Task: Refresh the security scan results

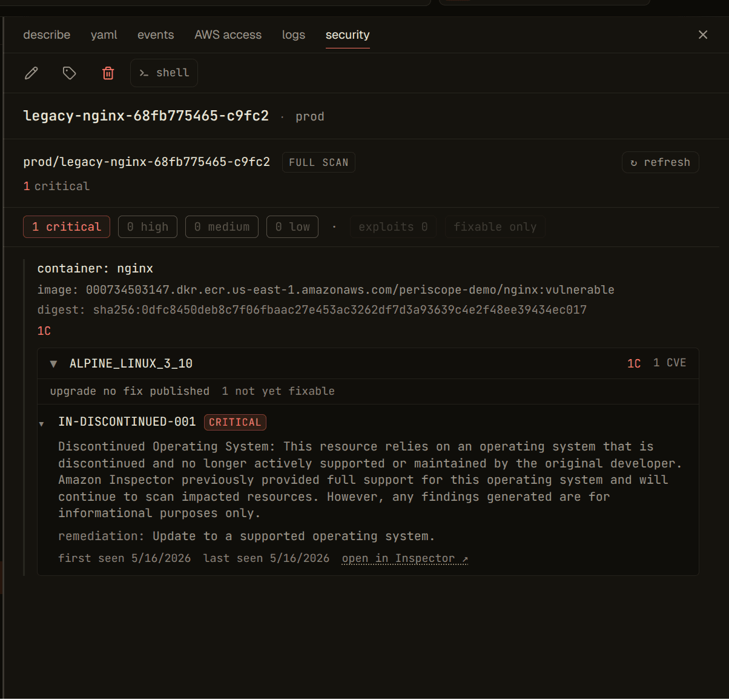Action: tap(661, 162)
